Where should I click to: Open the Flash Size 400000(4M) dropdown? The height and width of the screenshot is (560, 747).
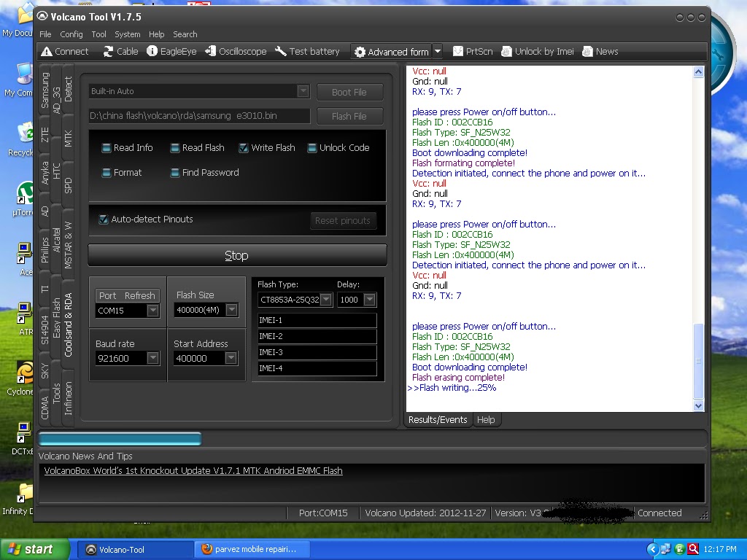click(232, 310)
